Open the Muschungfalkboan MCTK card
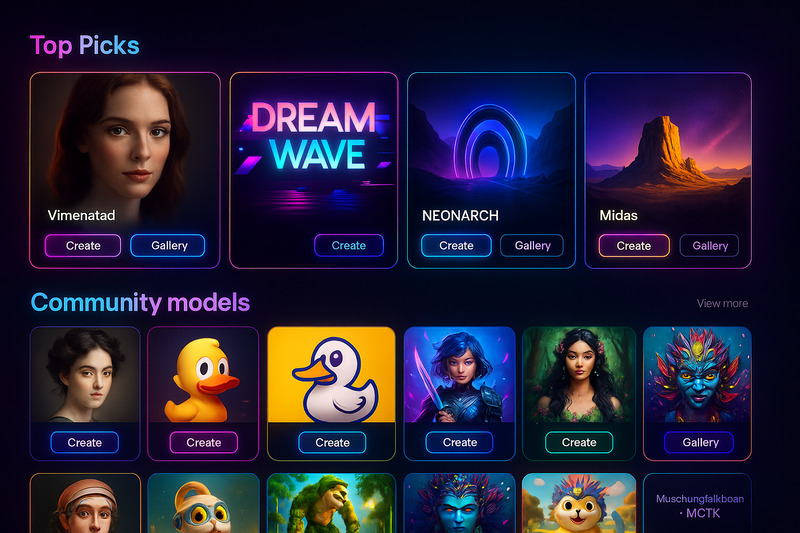Screen dimensions: 800x533 [x=697, y=504]
